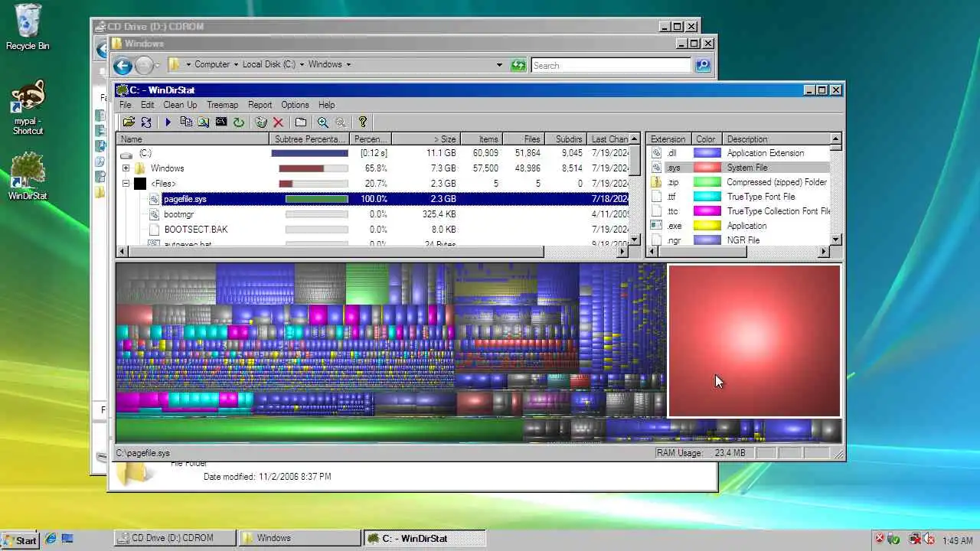Switch to the Windows taskbar button
The width and height of the screenshot is (980, 551).
click(299, 538)
